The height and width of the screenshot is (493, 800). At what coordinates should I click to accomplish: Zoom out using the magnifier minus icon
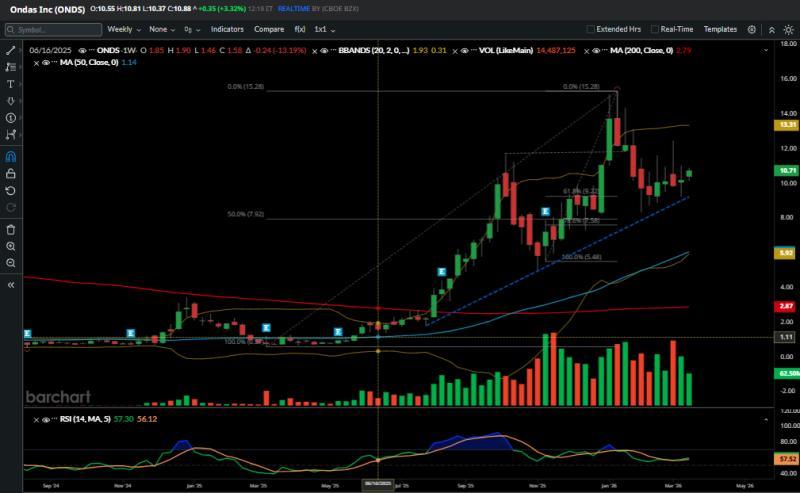(x=11, y=263)
